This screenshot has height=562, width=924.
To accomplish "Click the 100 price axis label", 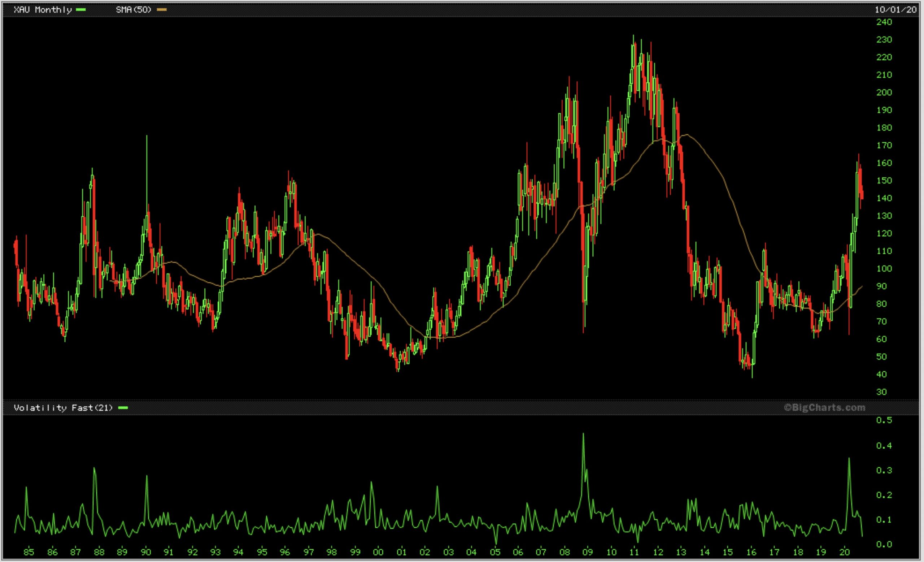I will click(x=884, y=269).
